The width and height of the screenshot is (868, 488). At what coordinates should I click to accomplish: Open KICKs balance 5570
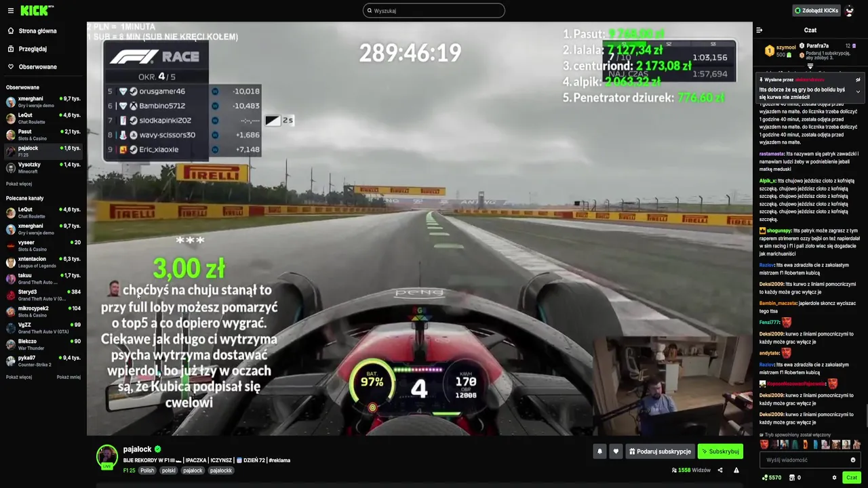(x=772, y=478)
